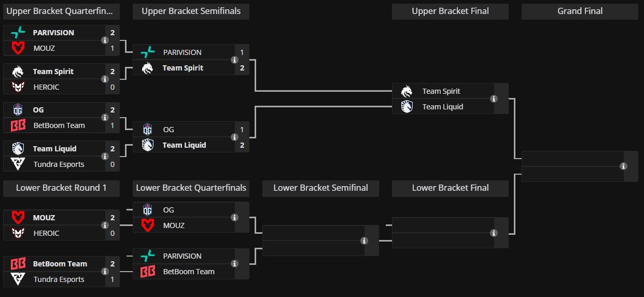Viewport: 644px width, 297px height.
Task: Click the Grand Final column header
Action: point(580,11)
